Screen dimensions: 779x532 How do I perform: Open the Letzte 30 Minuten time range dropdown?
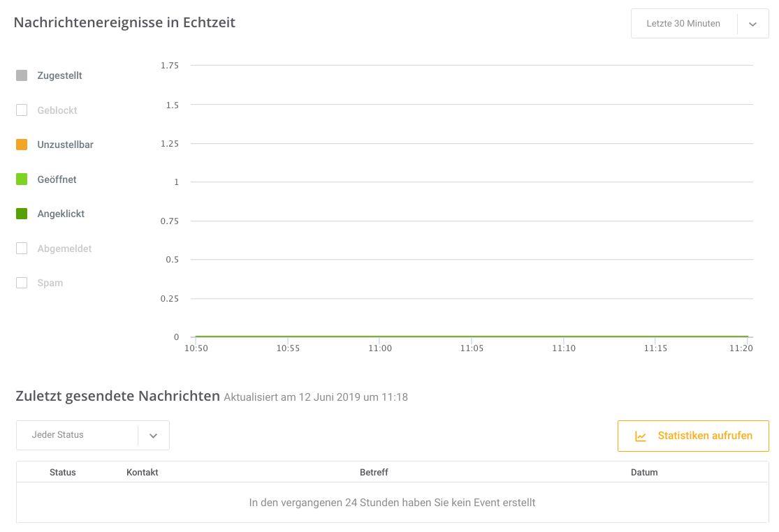[700, 23]
